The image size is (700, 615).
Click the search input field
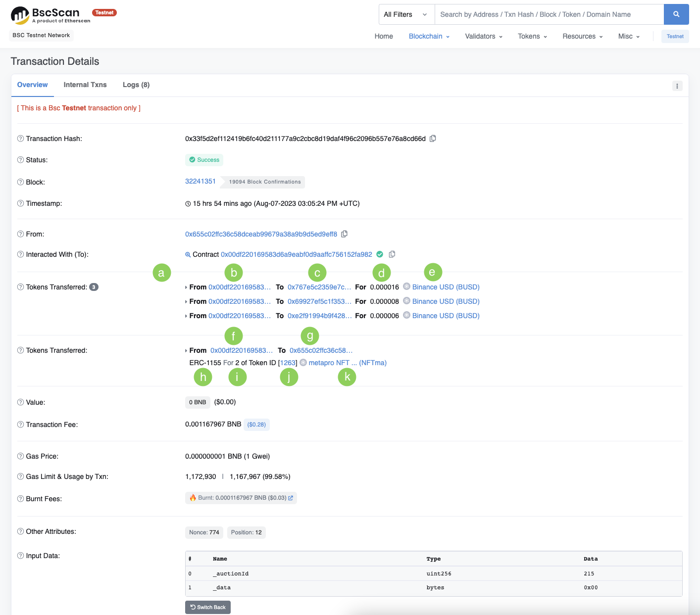pos(549,14)
